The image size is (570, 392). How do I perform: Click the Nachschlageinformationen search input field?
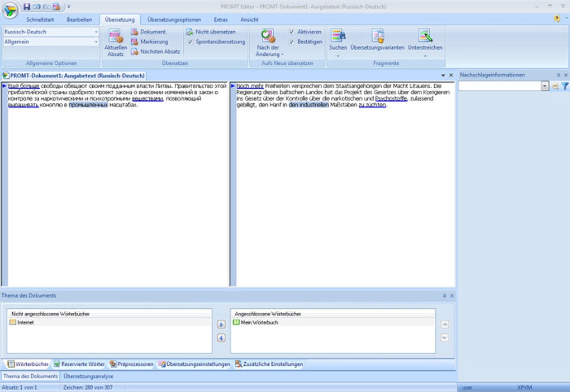pyautogui.click(x=500, y=86)
